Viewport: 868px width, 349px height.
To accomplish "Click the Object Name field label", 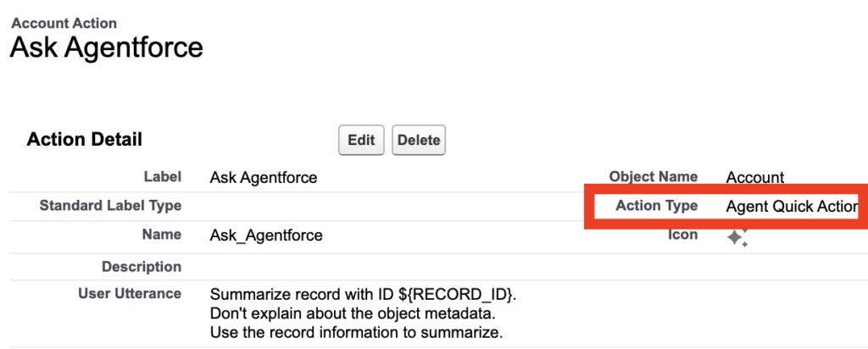I will 653,177.
